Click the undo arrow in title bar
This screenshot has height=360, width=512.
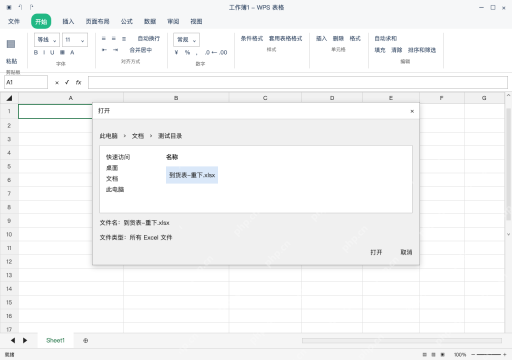pyautogui.click(x=20, y=7)
